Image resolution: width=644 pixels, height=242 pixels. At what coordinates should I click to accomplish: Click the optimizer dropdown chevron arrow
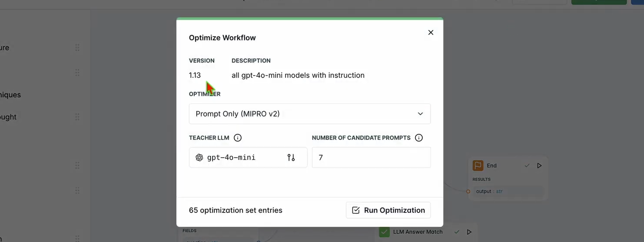tap(420, 114)
